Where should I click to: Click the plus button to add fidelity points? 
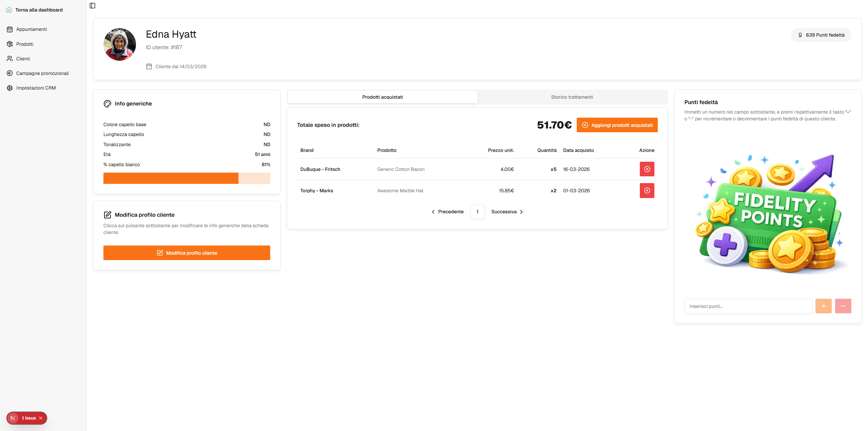pyautogui.click(x=824, y=306)
